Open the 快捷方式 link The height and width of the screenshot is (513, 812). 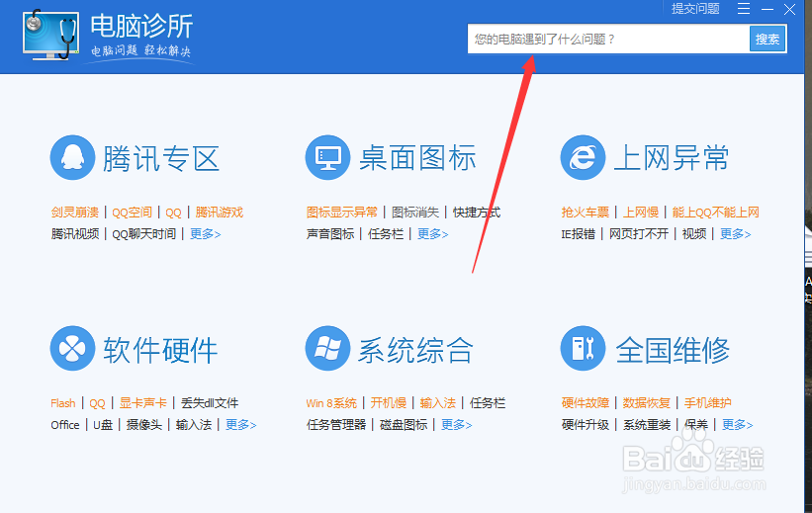477,213
